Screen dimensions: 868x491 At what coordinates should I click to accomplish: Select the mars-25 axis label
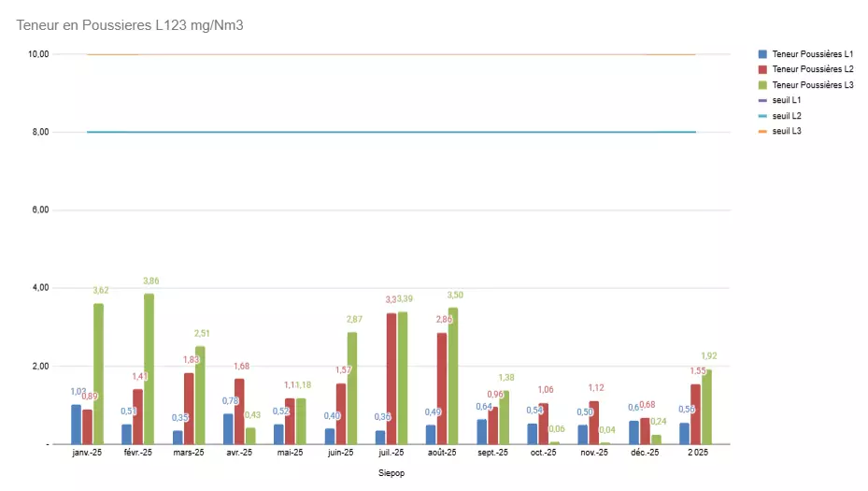coord(188,454)
